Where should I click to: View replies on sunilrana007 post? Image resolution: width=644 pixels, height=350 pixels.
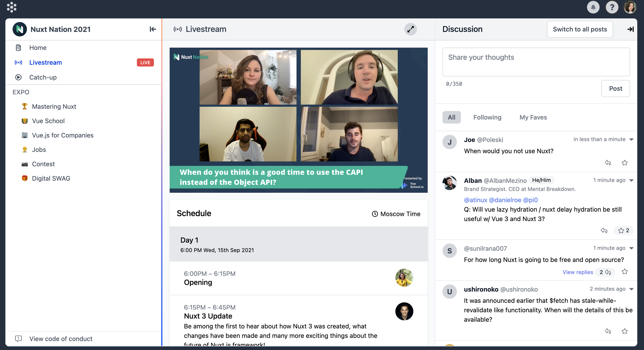tap(578, 272)
